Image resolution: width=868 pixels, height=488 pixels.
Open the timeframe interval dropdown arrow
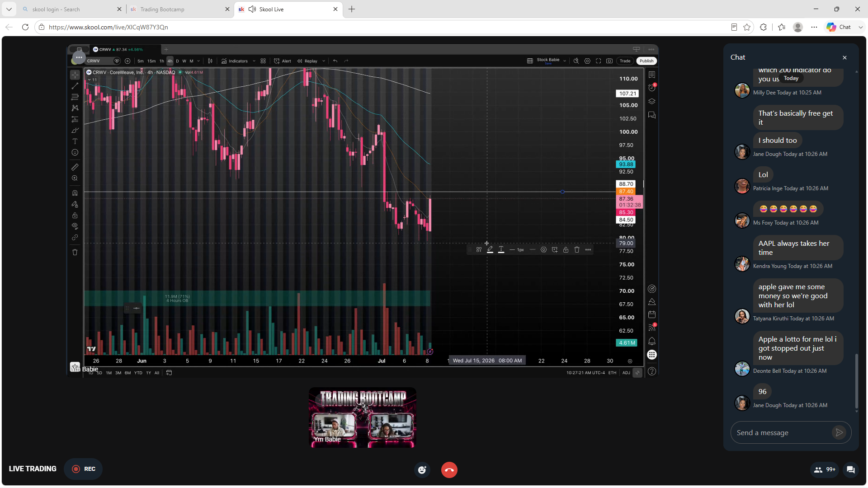(x=198, y=61)
